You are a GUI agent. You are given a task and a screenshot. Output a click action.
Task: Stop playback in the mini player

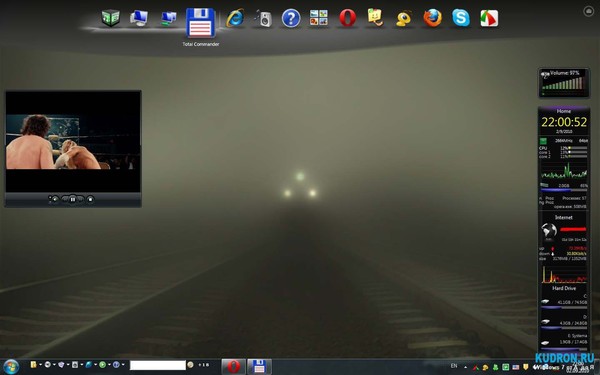[x=90, y=199]
